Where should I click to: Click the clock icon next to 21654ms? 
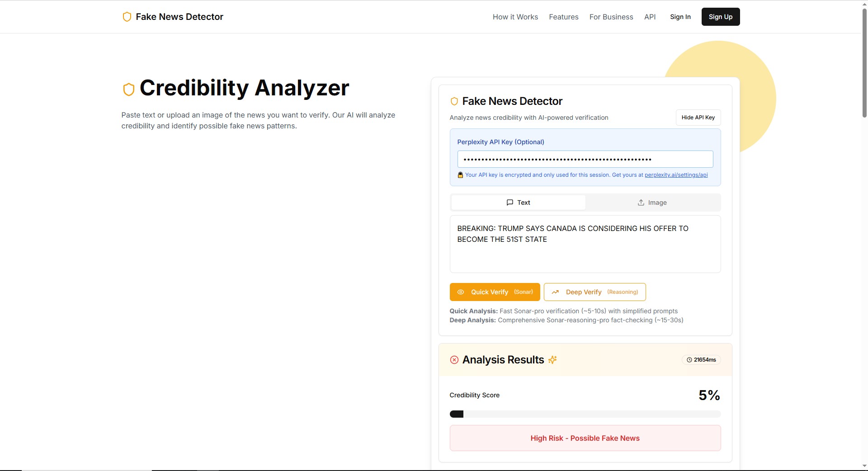click(x=689, y=360)
